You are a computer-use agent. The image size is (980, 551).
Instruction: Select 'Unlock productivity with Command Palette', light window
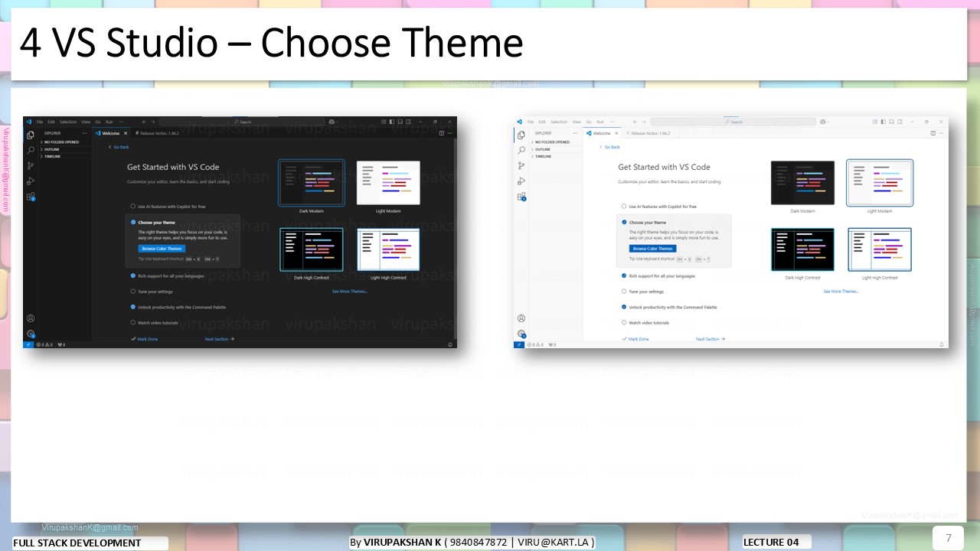point(669,307)
